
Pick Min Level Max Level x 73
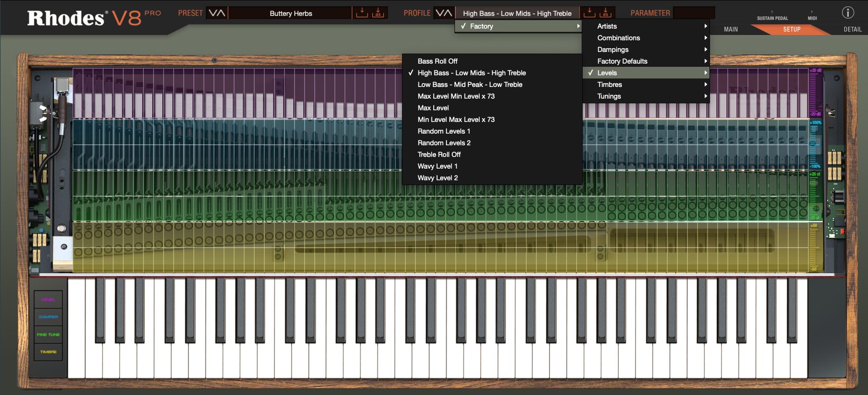click(x=492, y=119)
